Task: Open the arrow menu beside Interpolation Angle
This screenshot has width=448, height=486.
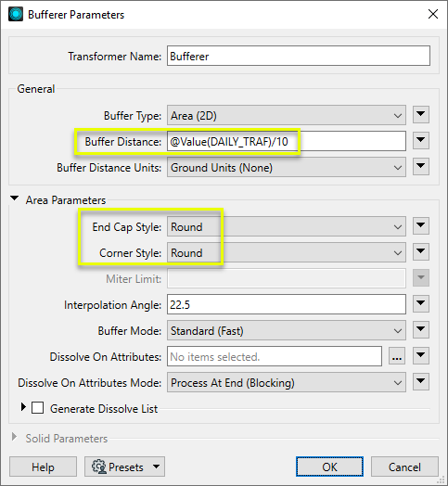Action: [421, 304]
